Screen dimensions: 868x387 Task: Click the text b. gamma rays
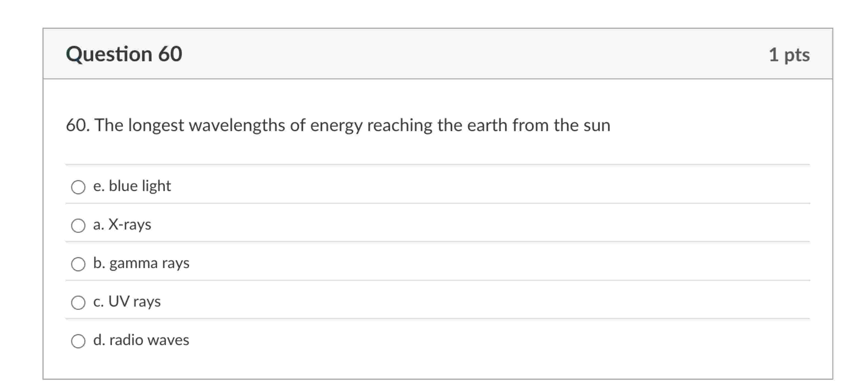pyautogui.click(x=142, y=264)
